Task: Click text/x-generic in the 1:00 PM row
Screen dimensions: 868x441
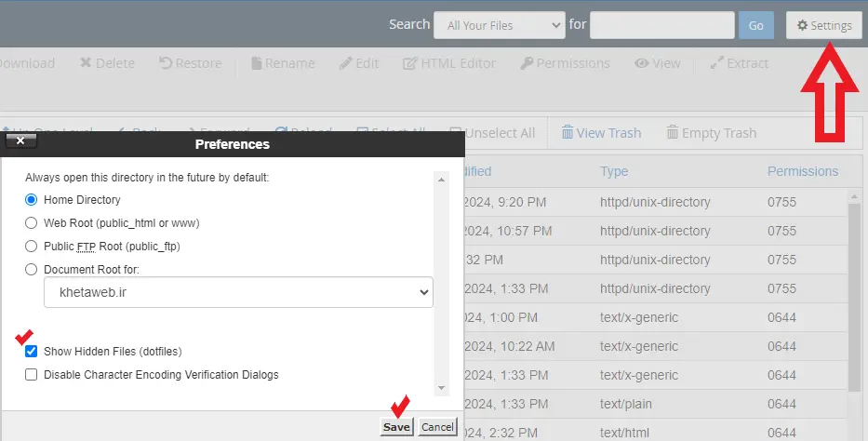Action: pyautogui.click(x=639, y=317)
